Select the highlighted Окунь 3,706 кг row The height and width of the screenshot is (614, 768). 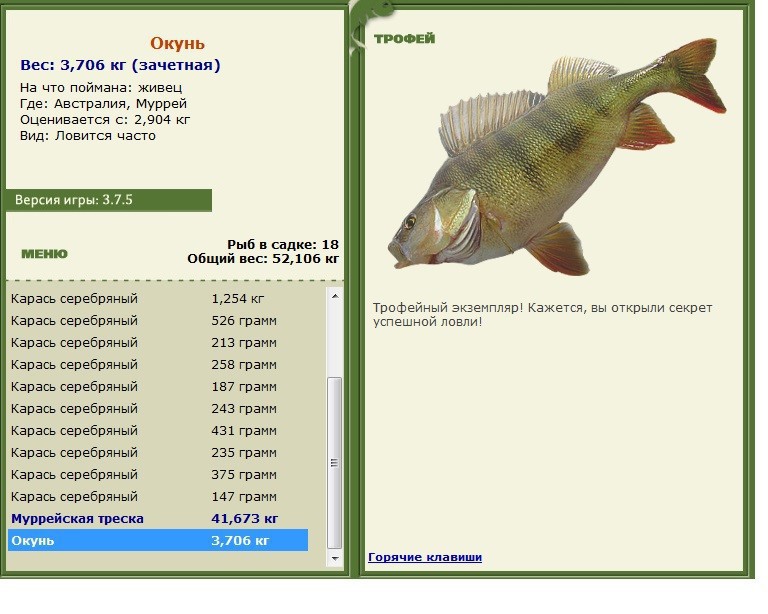pyautogui.click(x=158, y=541)
